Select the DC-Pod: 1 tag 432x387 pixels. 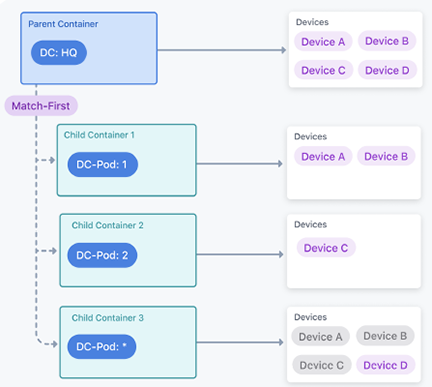(102, 165)
